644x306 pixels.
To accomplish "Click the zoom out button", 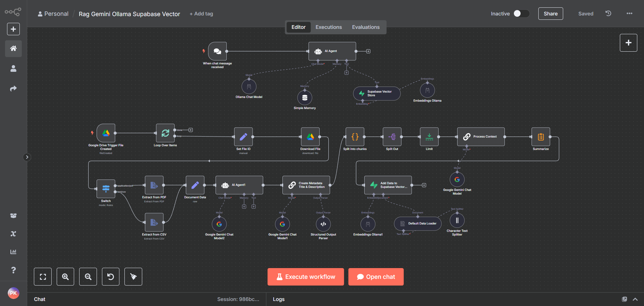I will [88, 277].
